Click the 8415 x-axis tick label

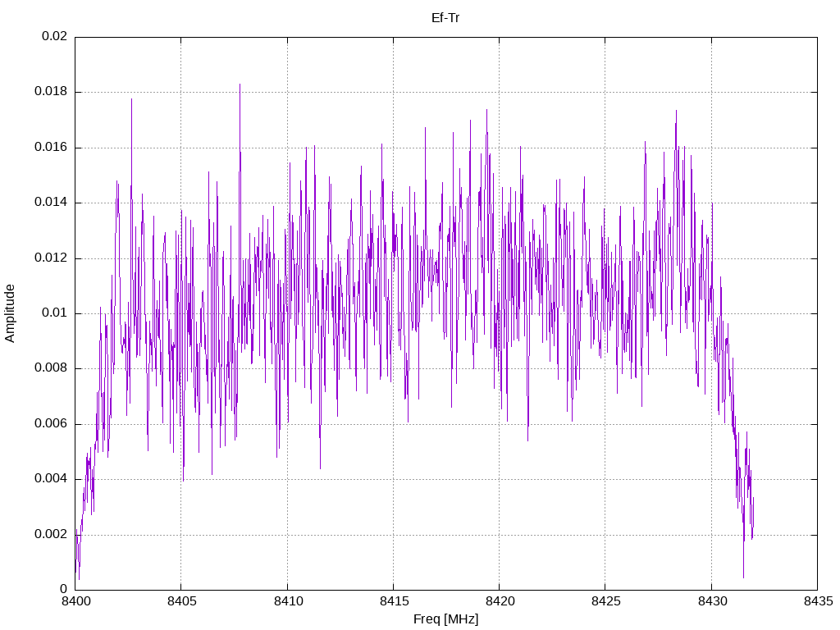point(394,601)
